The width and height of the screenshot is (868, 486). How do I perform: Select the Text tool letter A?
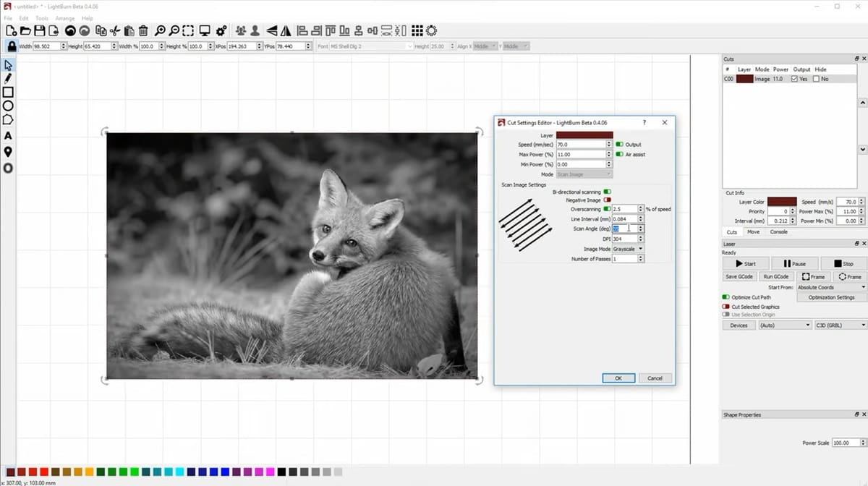pos(8,136)
